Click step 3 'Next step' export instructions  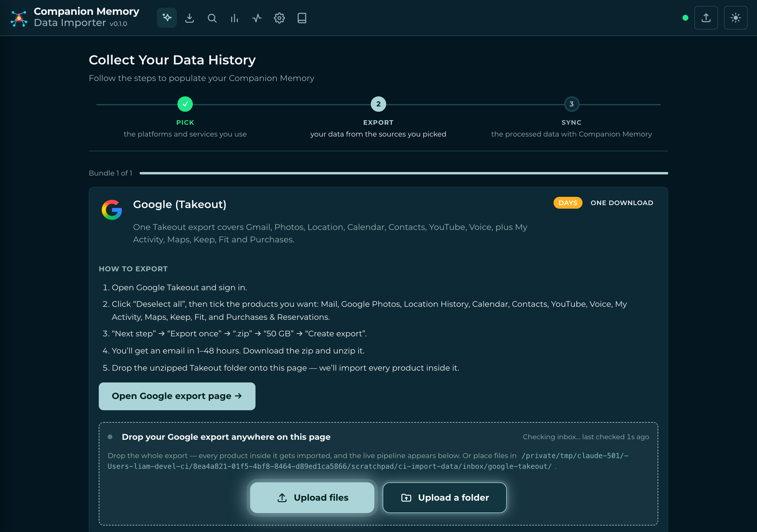[x=239, y=334]
